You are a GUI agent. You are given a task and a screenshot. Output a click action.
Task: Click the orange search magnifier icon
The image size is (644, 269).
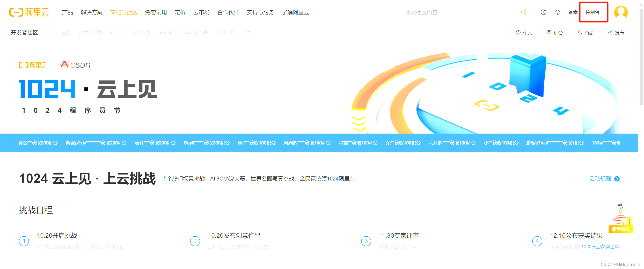point(523,12)
